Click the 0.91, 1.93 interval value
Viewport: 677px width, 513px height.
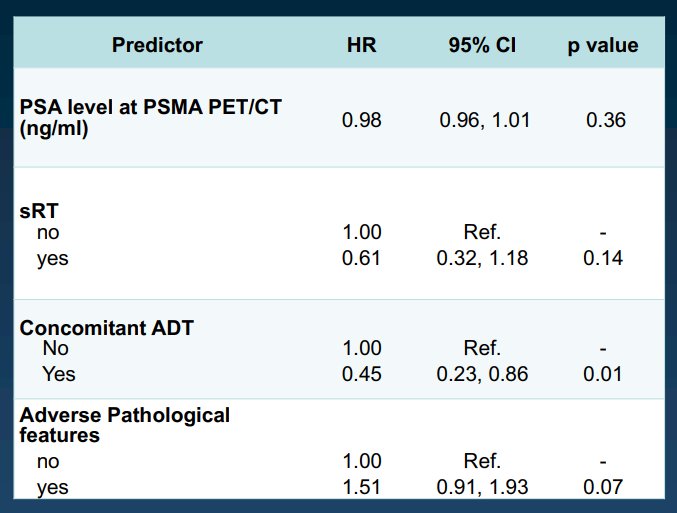[x=482, y=488]
